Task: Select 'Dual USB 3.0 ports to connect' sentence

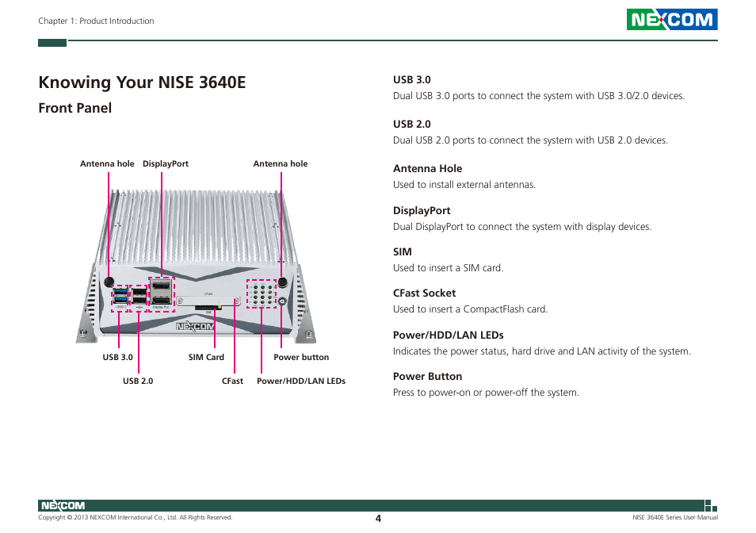Action: (x=539, y=96)
